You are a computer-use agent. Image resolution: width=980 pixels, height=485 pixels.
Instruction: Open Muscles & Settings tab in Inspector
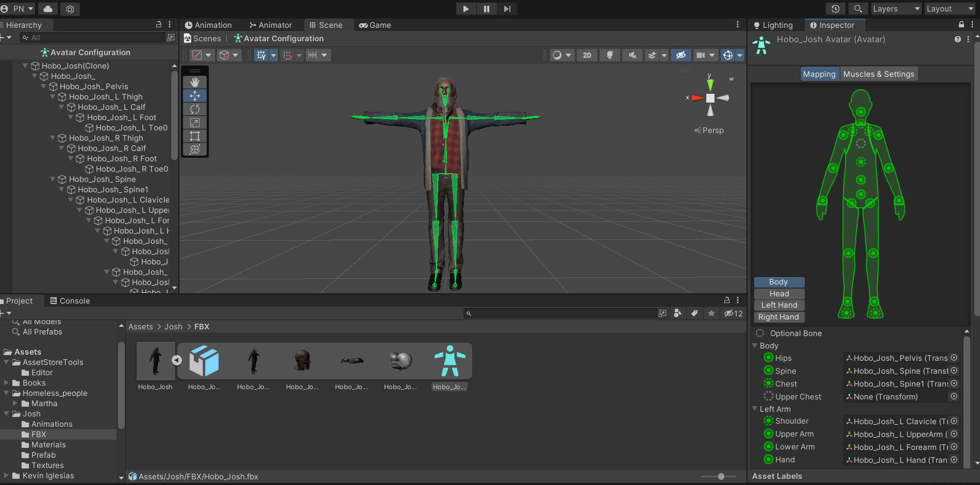tap(879, 74)
